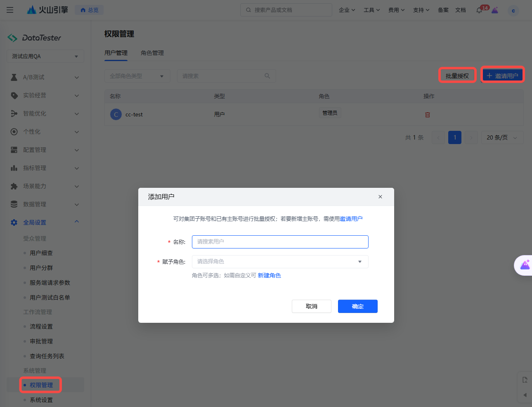Open 用户分群 in the sidebar
The height and width of the screenshot is (407, 532).
pyautogui.click(x=41, y=268)
